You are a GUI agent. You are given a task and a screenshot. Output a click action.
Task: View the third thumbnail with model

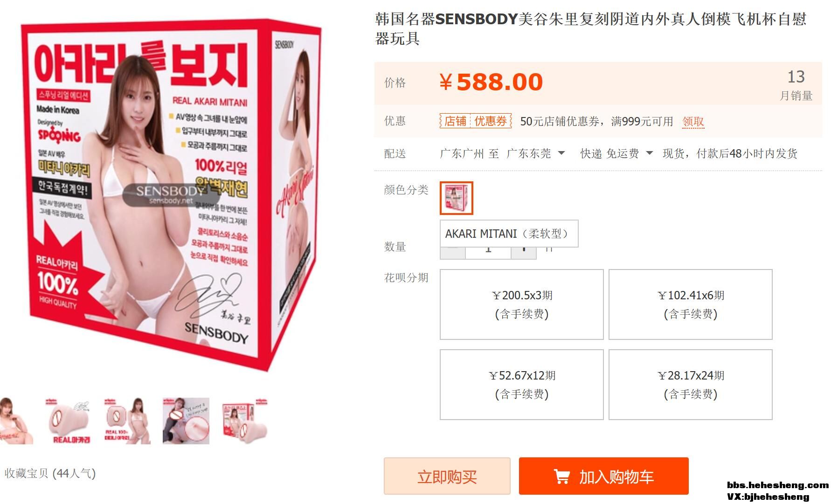[127, 421]
